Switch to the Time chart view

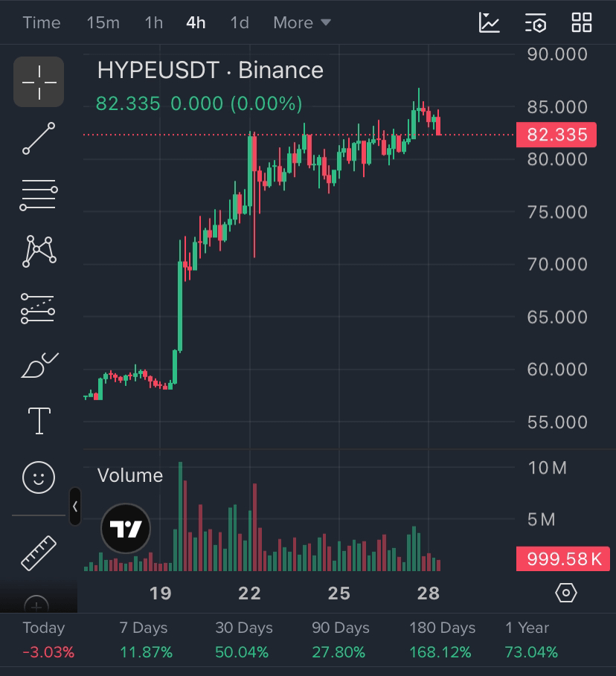[42, 22]
